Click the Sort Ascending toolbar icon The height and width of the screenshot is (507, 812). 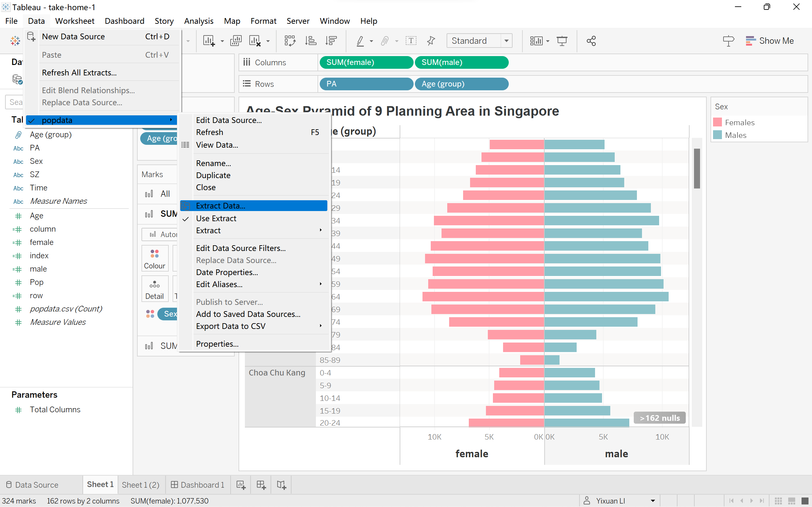click(311, 41)
